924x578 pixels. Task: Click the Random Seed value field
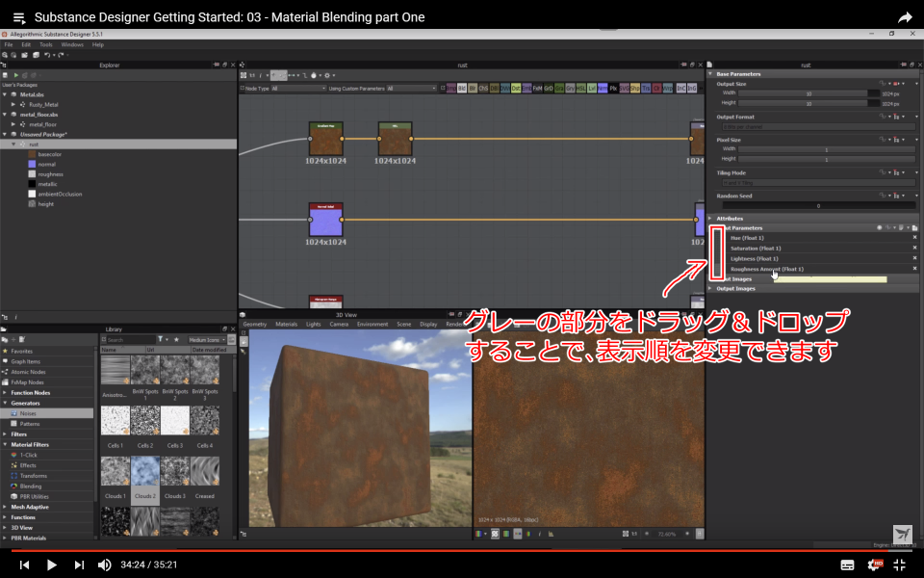click(818, 206)
